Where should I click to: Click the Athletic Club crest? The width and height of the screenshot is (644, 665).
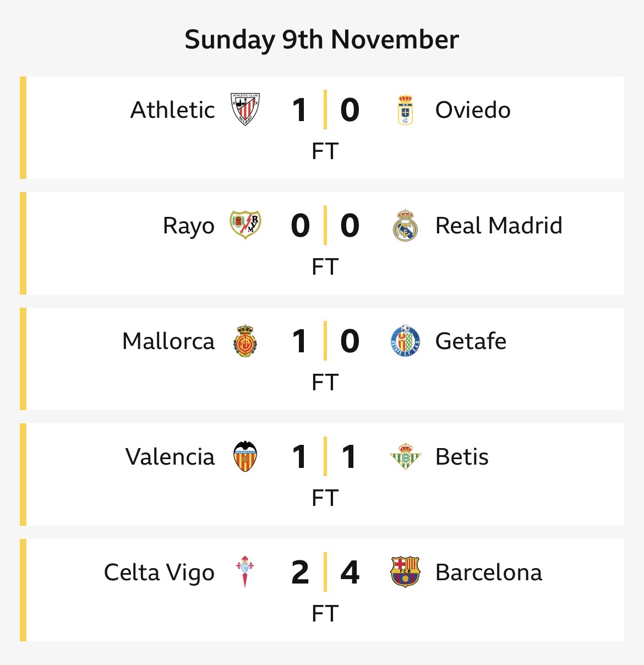point(245,110)
